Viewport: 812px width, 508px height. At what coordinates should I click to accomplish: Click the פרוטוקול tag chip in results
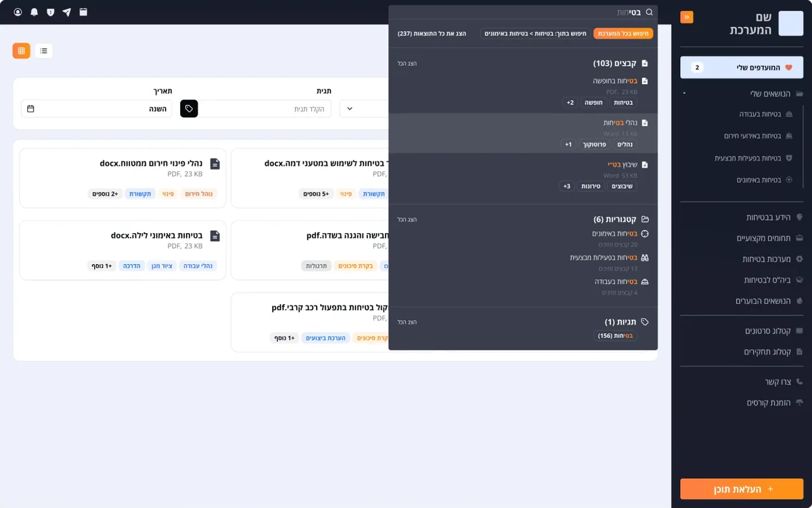[594, 144]
